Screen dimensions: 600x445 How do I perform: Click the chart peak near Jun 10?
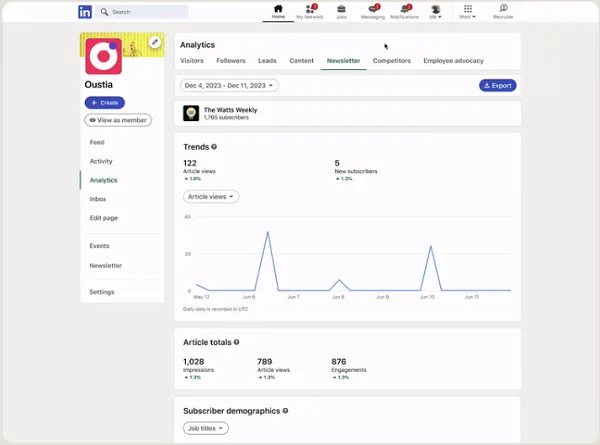click(x=431, y=246)
